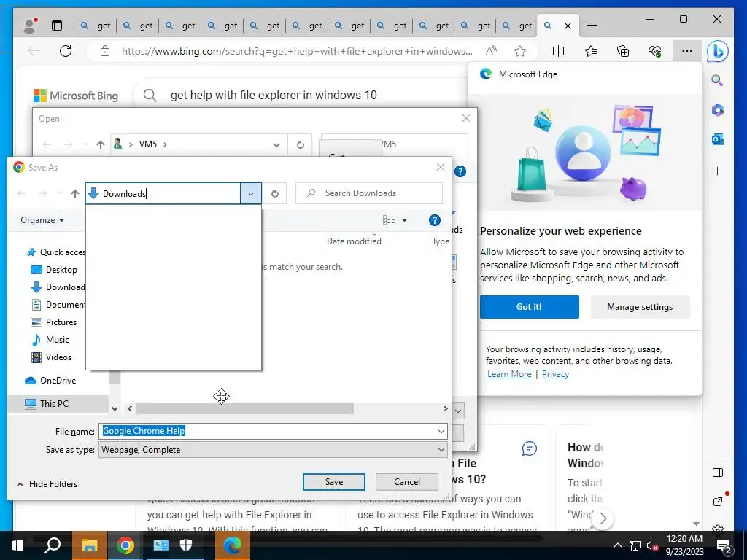Screen dimensions: 747x560
Task: Click the Got it! button
Action: pos(530,307)
